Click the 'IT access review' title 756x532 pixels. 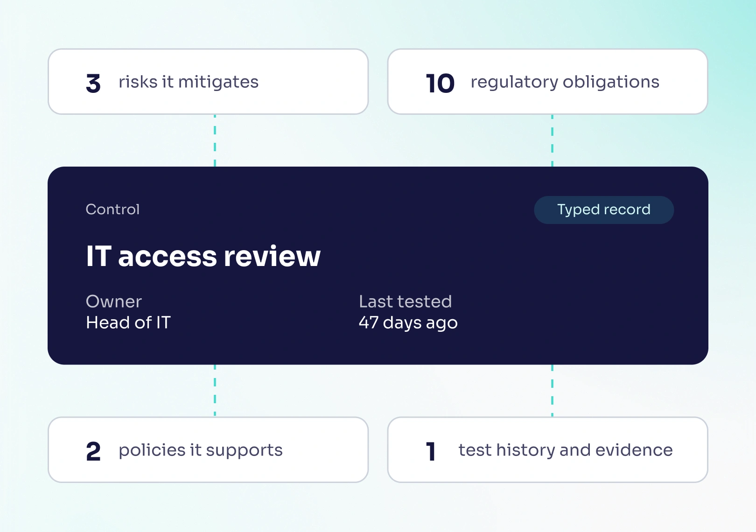(x=203, y=256)
